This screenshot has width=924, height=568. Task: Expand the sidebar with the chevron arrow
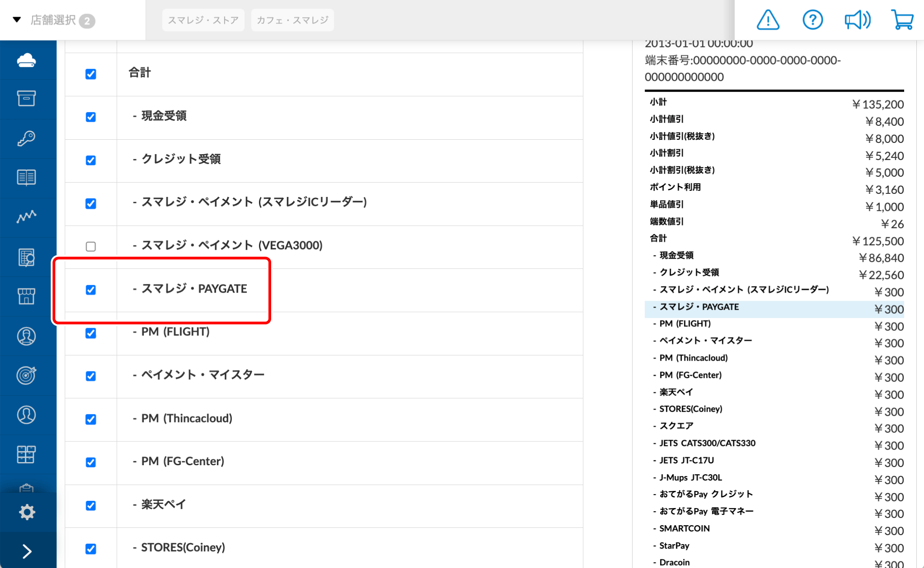[27, 551]
